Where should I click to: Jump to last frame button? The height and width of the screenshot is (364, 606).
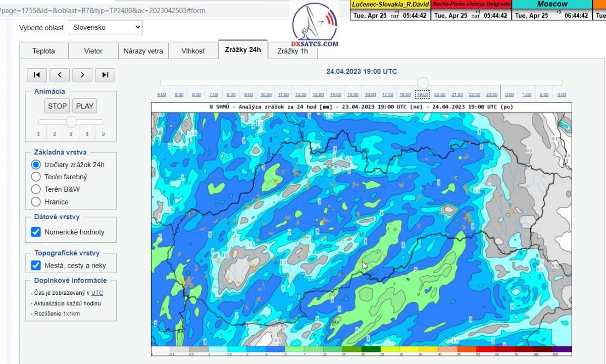tap(105, 75)
